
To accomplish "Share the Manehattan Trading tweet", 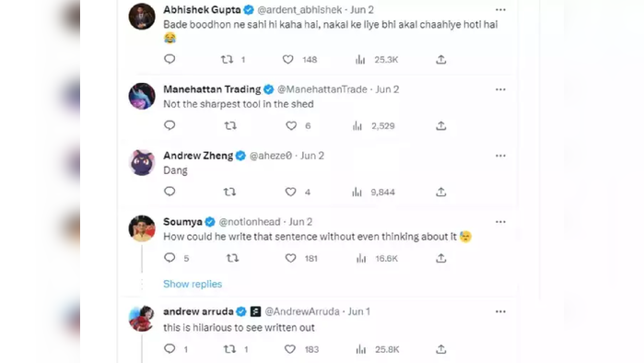I will tap(441, 125).
